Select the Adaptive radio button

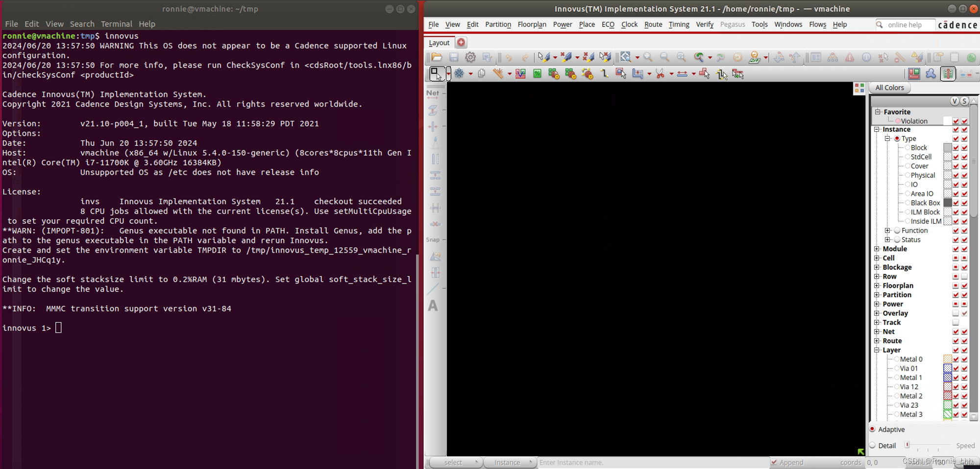[x=872, y=429]
